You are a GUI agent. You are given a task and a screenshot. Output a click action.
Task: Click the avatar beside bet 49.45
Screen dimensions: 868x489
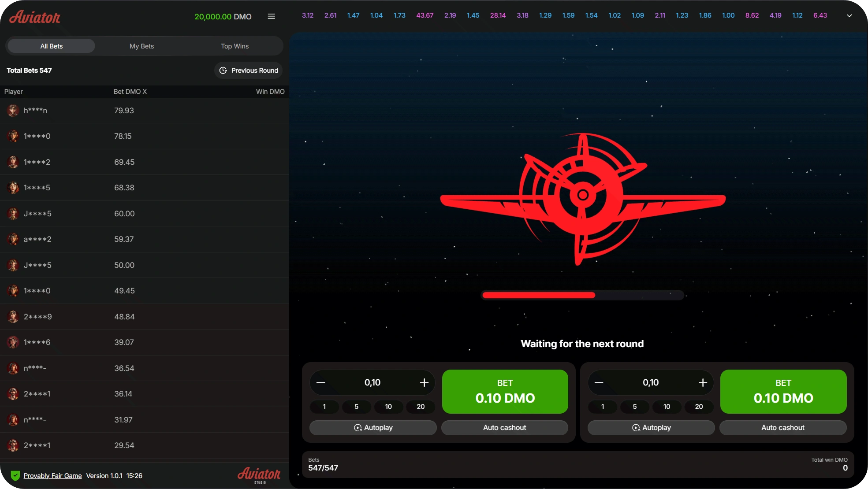[13, 291]
